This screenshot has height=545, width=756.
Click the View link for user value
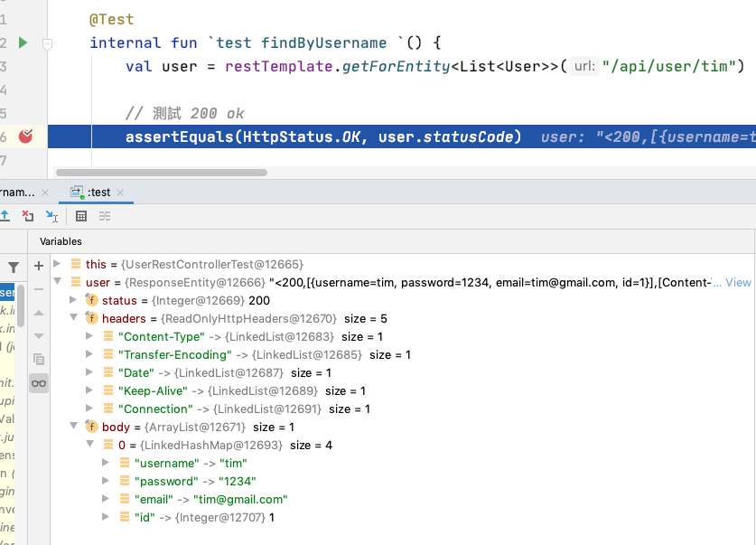click(738, 283)
